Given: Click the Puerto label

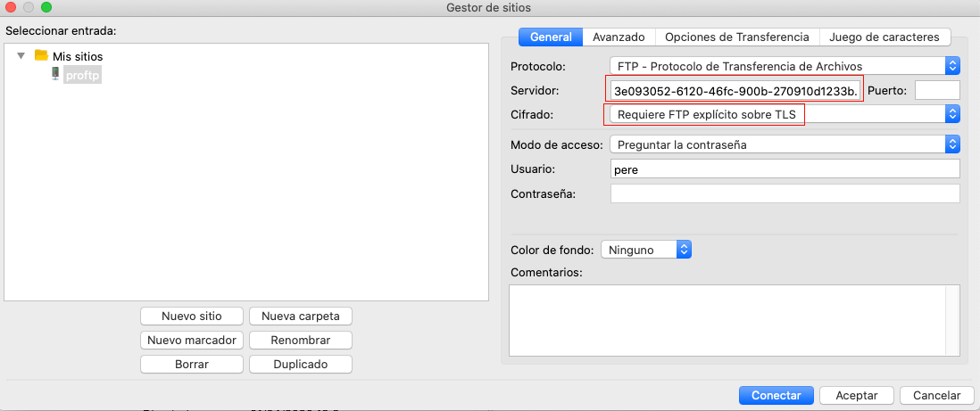Looking at the screenshot, I should point(887,91).
